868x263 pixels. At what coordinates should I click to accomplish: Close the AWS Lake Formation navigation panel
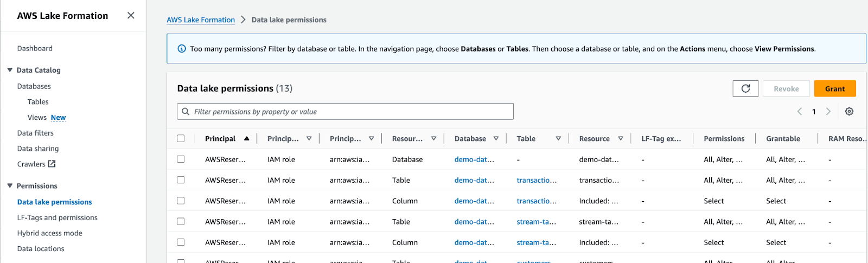click(131, 15)
